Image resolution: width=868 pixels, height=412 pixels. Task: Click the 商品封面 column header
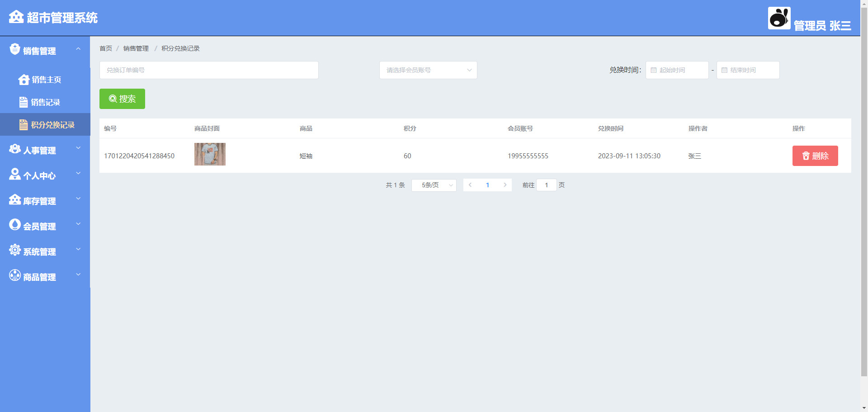tap(207, 128)
